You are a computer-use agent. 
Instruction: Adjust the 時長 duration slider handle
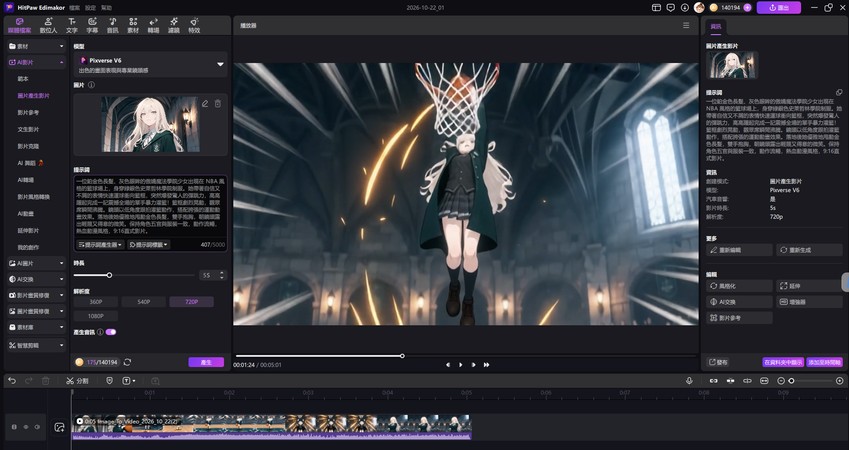pyautogui.click(x=109, y=275)
